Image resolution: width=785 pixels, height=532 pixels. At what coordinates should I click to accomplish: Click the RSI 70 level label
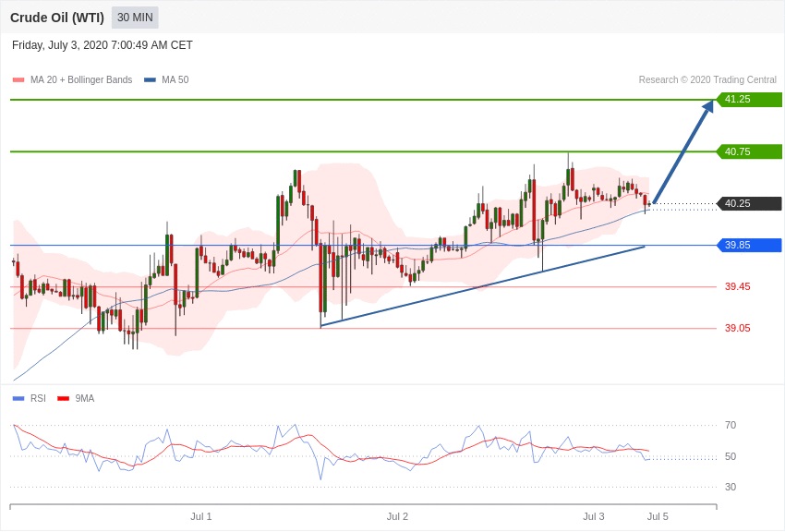[x=731, y=425]
